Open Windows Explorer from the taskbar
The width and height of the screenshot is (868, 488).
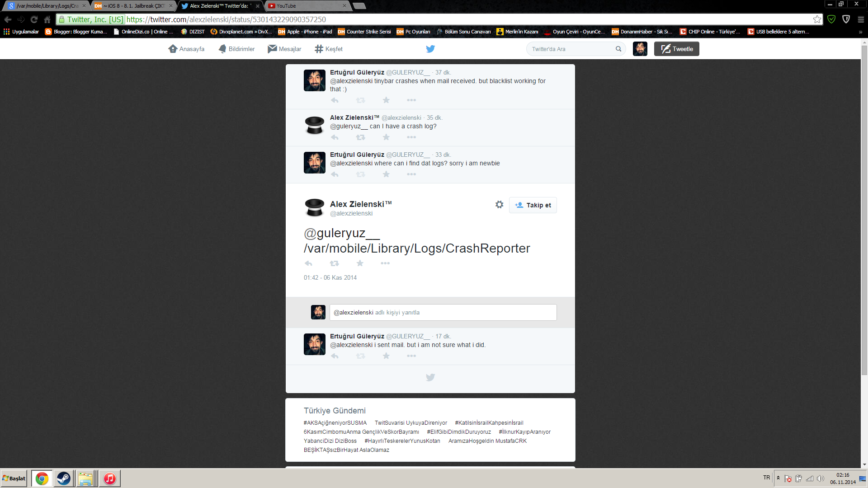(85, 479)
